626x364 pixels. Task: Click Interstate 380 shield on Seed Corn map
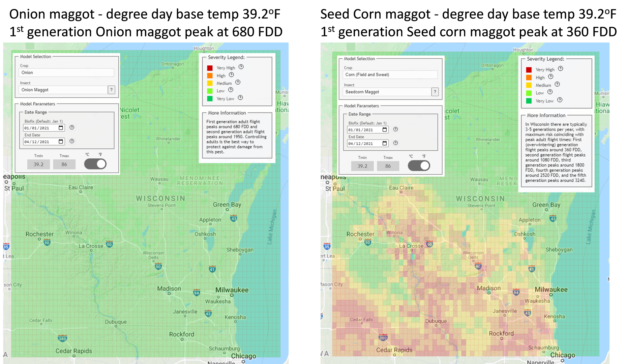pos(383,337)
